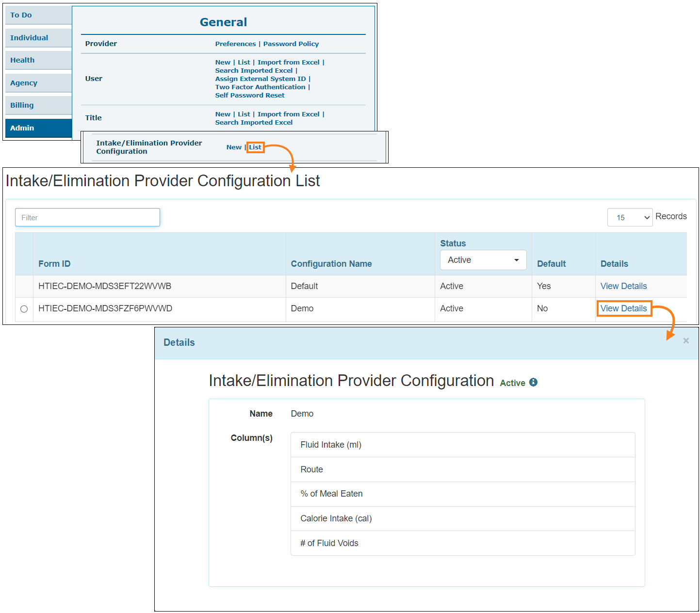Open the Status Active dropdown filter
The height and width of the screenshot is (613, 700).
(483, 260)
